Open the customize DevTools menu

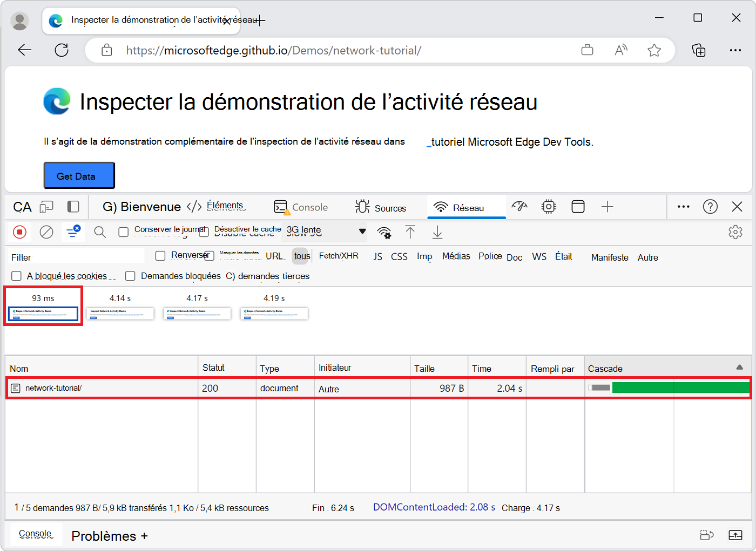coord(684,207)
